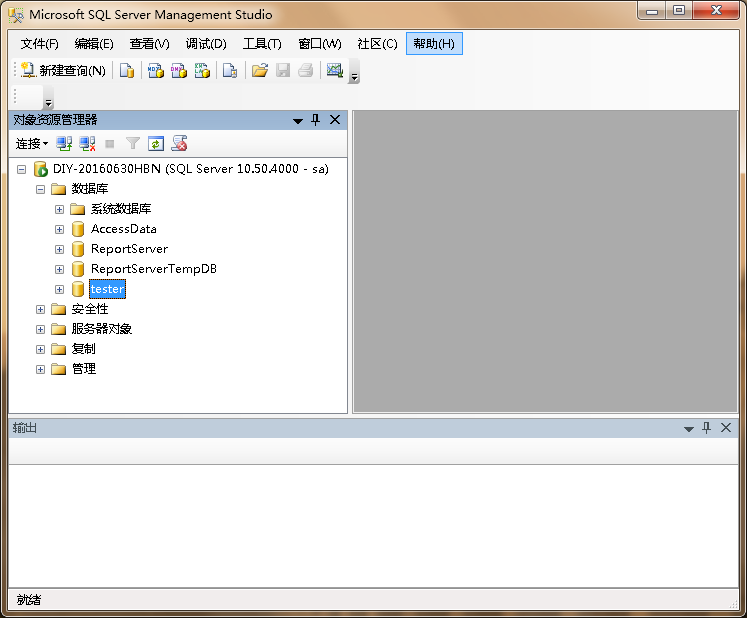Expand the tester database node
This screenshot has height=618, width=747.
pyautogui.click(x=59, y=289)
